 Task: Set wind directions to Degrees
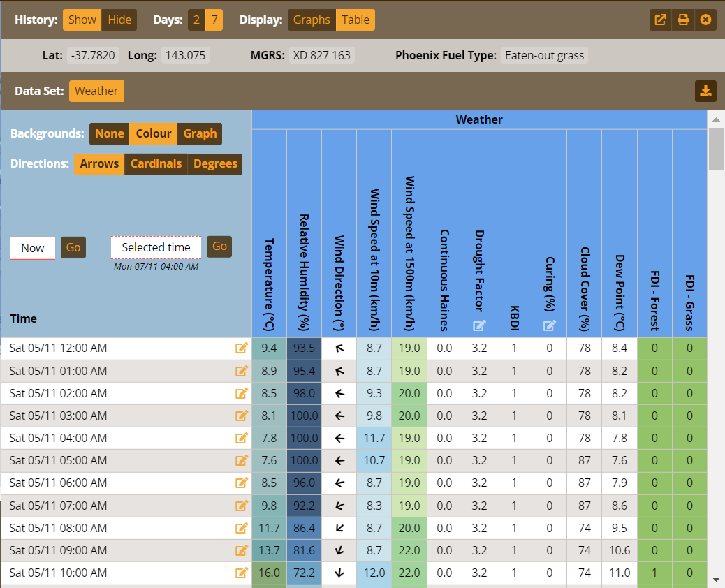[x=215, y=163]
